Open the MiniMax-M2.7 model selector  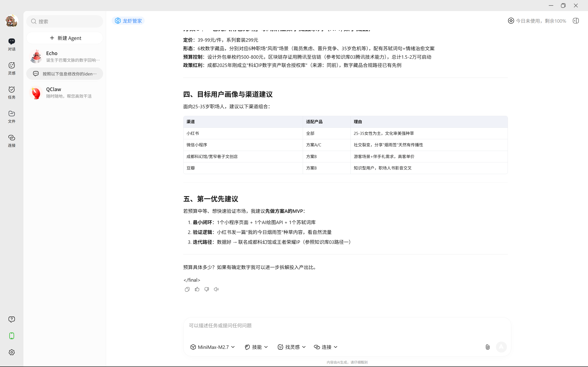pyautogui.click(x=212, y=347)
